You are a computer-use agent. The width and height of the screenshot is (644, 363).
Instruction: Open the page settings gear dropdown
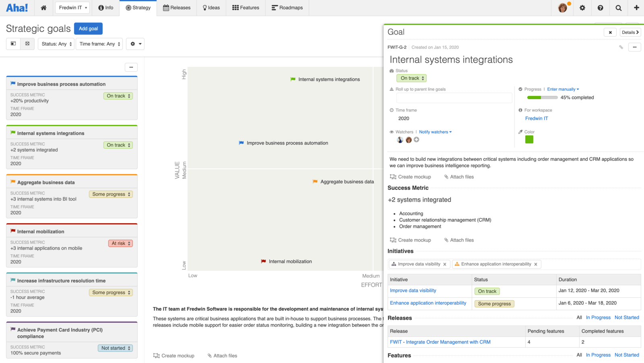[135, 44]
